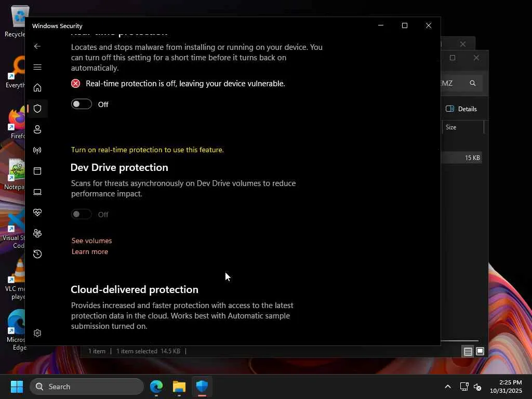Click Learn more under Dev Drive protection
This screenshot has width=532, height=399.
[89, 251]
